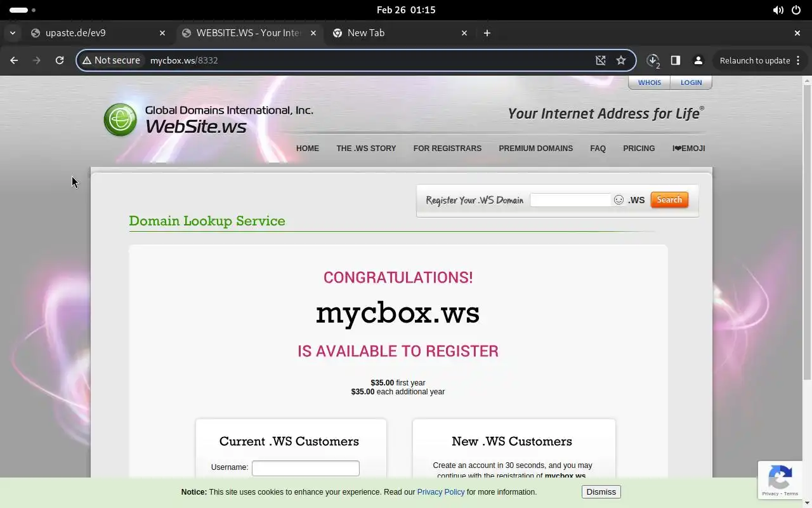The width and height of the screenshot is (812, 508).
Task: Open the HOME menu item
Action: [308, 149]
